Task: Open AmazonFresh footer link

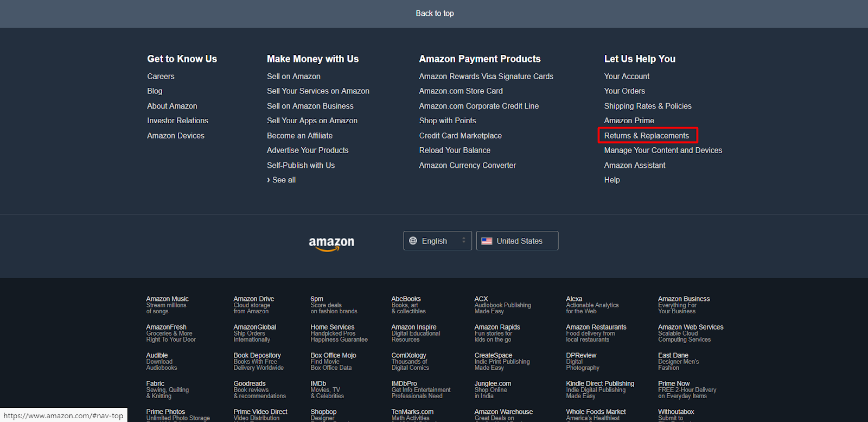Action: 171,333
